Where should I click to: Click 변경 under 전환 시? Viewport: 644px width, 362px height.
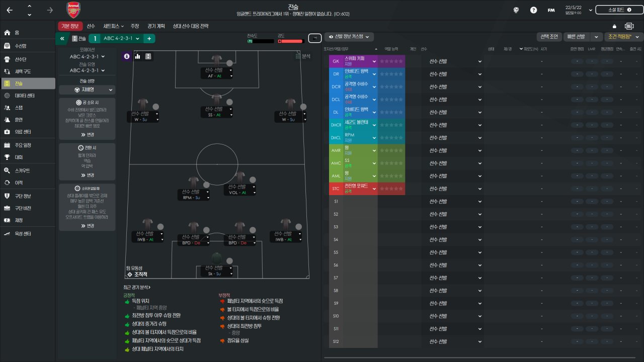(87, 175)
